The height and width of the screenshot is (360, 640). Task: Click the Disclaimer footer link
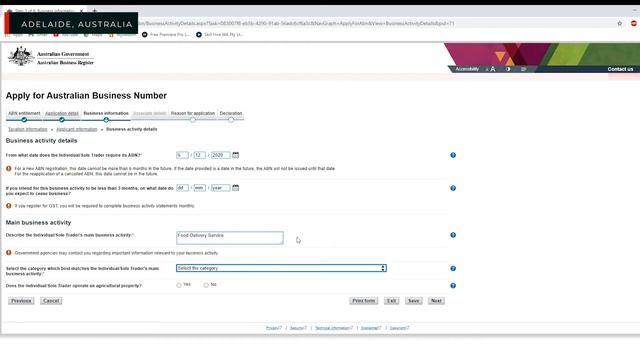tap(371, 328)
